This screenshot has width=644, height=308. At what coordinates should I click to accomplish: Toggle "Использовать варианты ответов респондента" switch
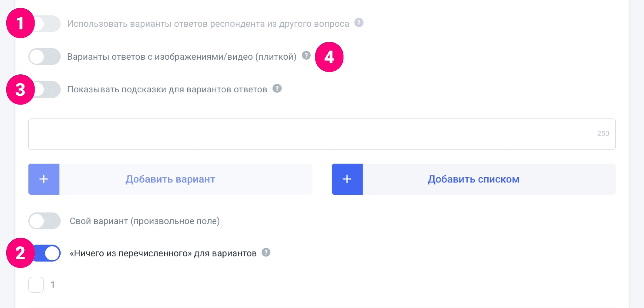(47, 24)
